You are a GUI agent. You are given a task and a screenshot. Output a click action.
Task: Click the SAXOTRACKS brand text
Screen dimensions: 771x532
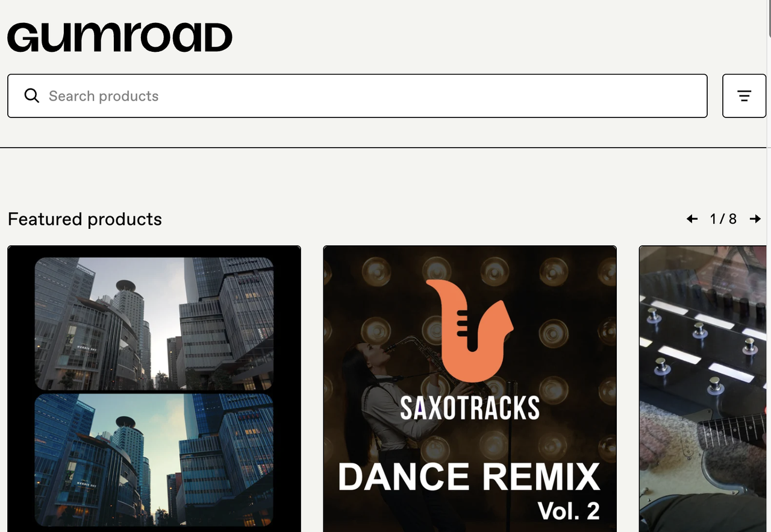[470, 408]
